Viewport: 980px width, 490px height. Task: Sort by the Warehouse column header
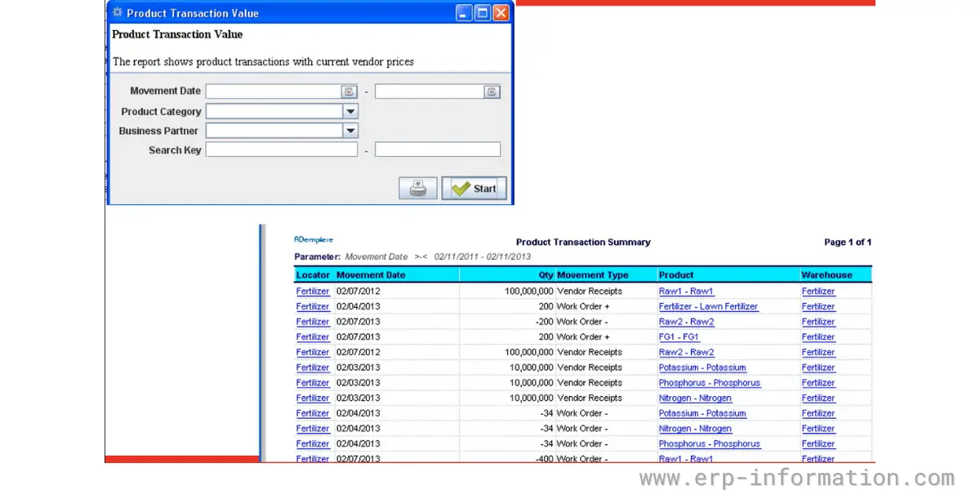[826, 275]
